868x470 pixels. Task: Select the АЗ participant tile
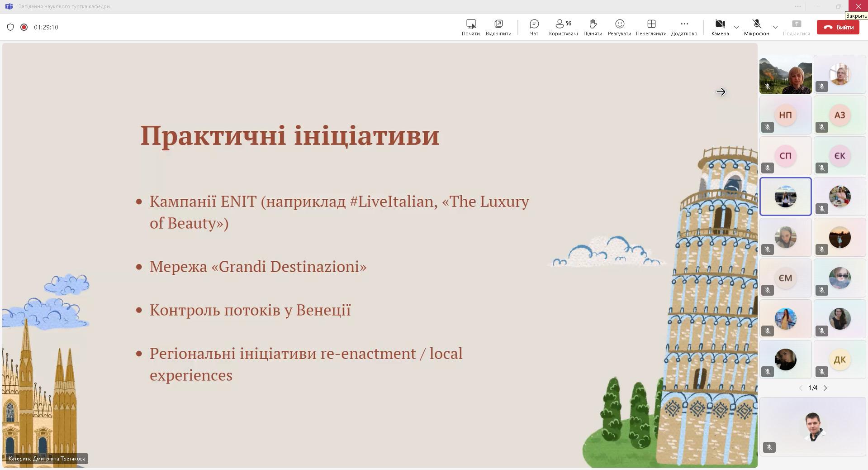tap(840, 115)
